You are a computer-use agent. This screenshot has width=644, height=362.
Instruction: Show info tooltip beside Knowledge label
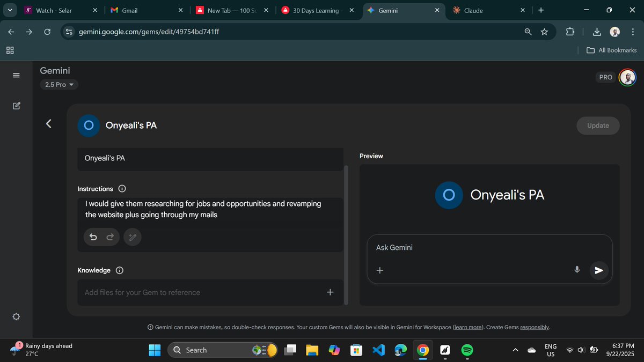pos(120,270)
